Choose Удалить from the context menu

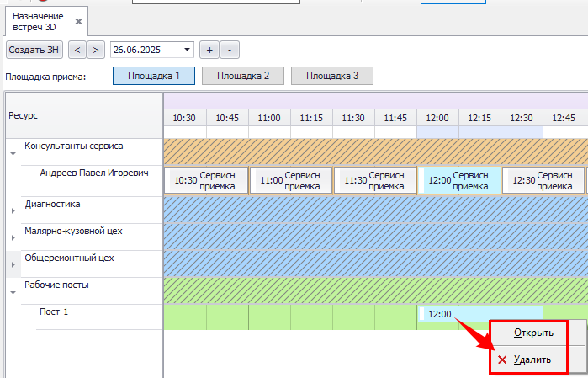(532, 359)
